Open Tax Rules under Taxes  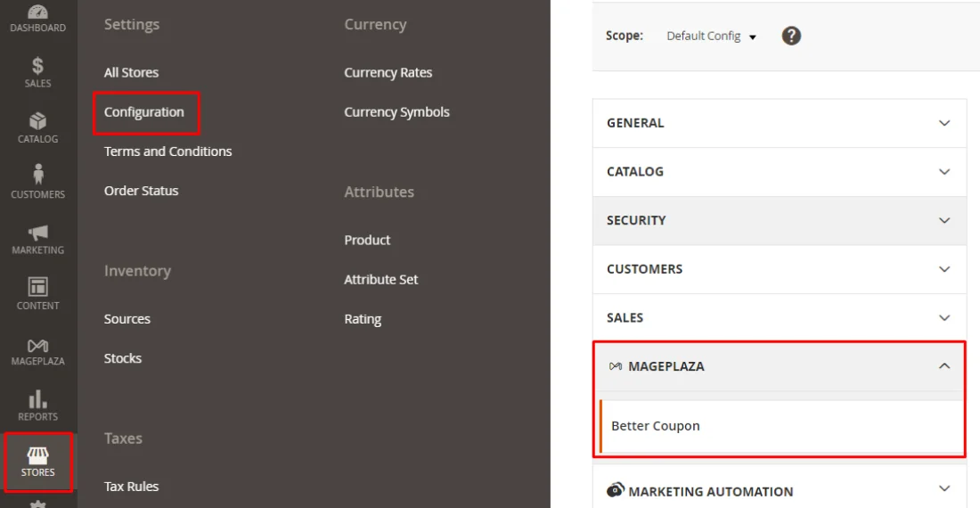(131, 486)
